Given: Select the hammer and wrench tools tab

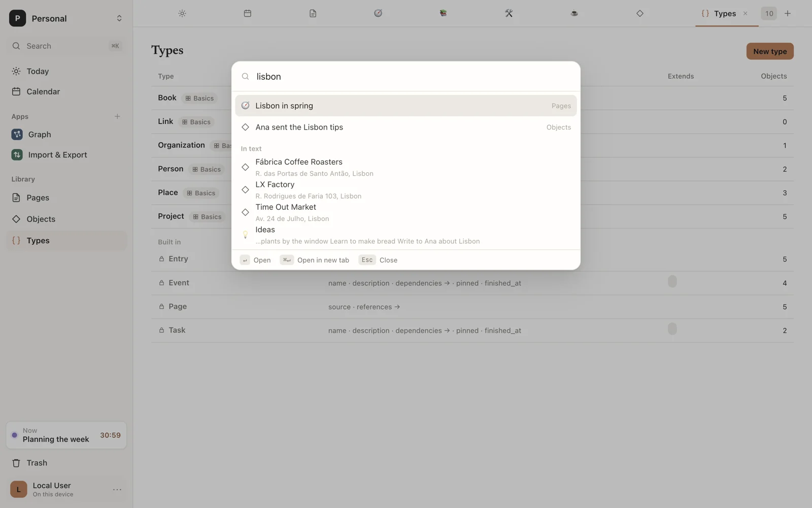Looking at the screenshot, I should [509, 13].
